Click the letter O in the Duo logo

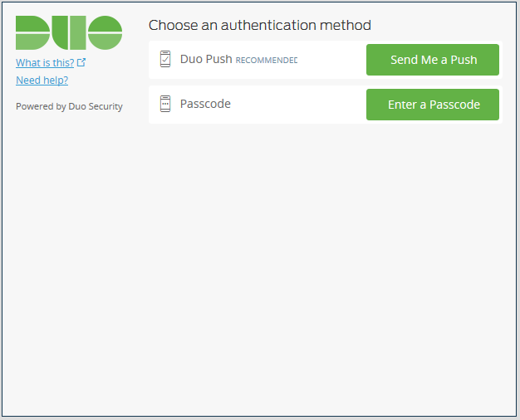tap(105, 32)
